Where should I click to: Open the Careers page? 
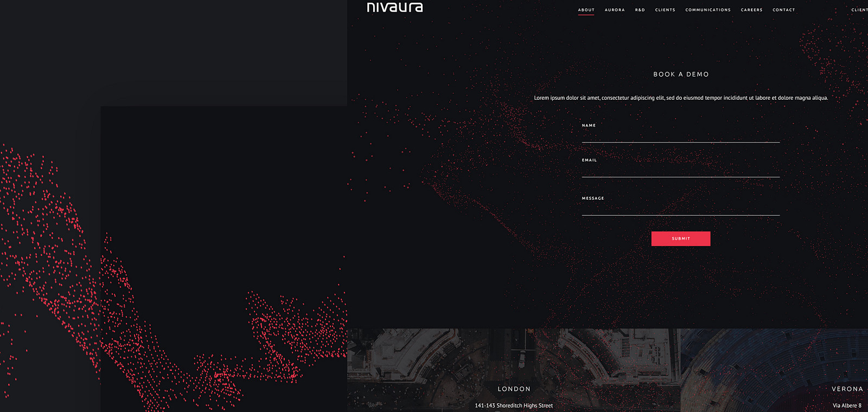(x=751, y=10)
